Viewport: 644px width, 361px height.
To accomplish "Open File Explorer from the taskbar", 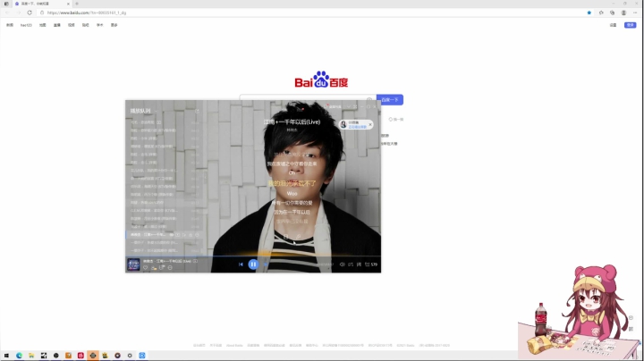I will point(31,356).
